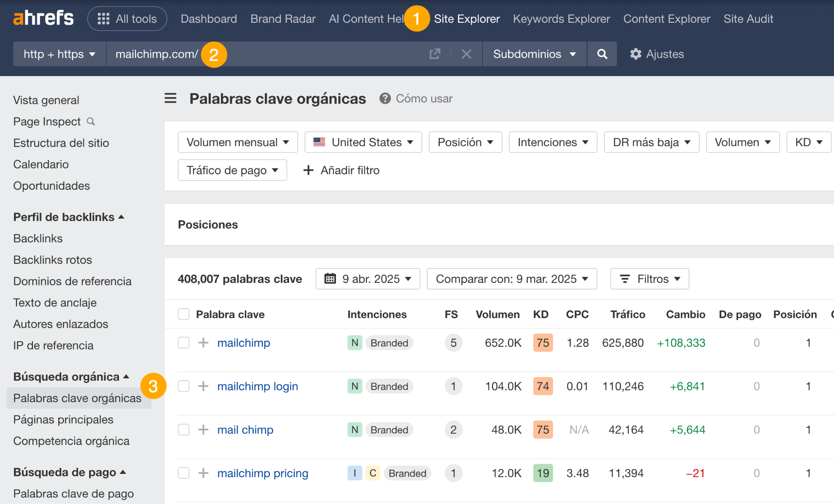Image resolution: width=834 pixels, height=504 pixels.
Task: Click the United States flag icon
Action: [319, 142]
